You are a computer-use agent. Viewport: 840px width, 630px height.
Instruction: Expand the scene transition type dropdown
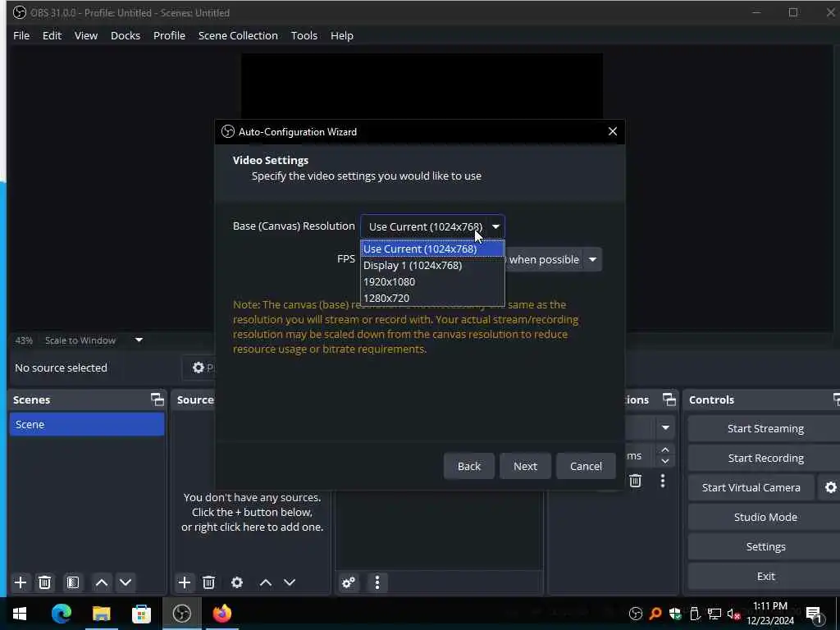coord(665,427)
